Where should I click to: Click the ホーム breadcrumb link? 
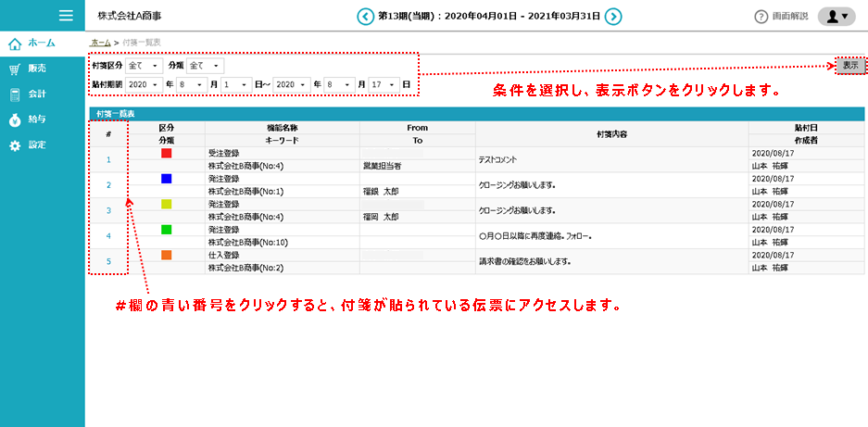pos(100,43)
